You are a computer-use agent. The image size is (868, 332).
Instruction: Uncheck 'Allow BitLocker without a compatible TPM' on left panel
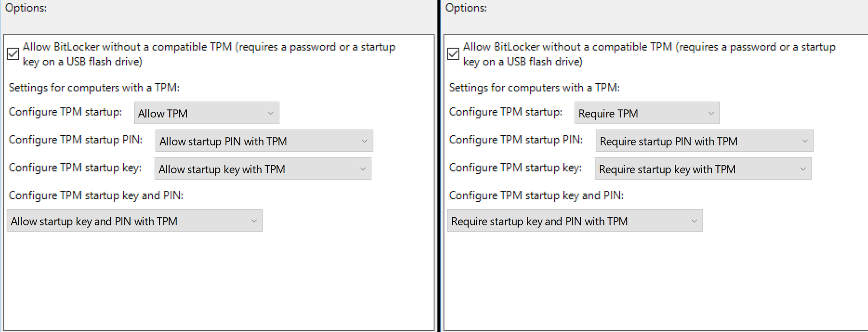pyautogui.click(x=13, y=54)
